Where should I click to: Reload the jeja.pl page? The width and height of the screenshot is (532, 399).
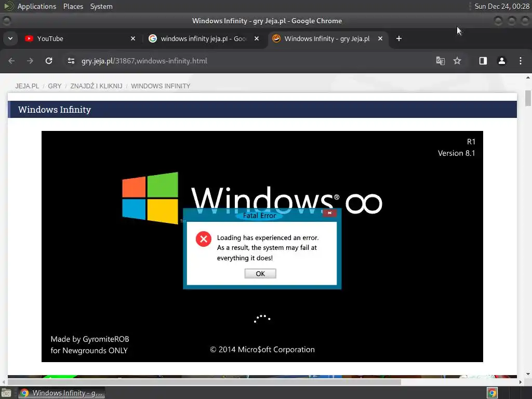coord(49,61)
